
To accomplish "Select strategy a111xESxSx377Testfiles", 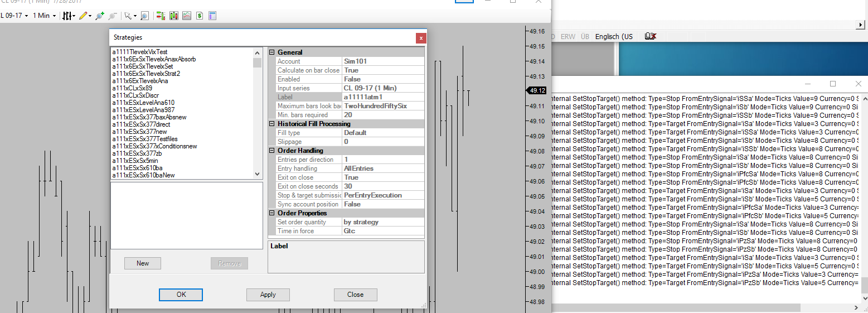I will (x=145, y=139).
